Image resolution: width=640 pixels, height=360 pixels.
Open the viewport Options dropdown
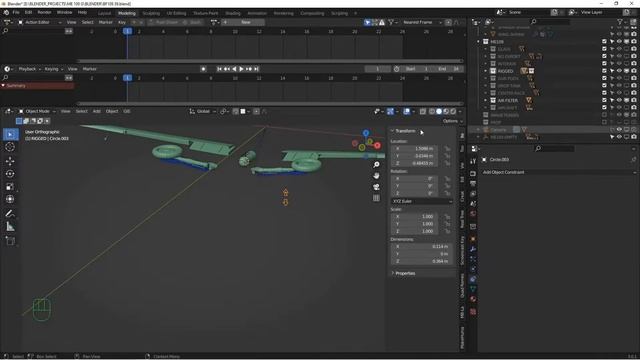tap(453, 121)
